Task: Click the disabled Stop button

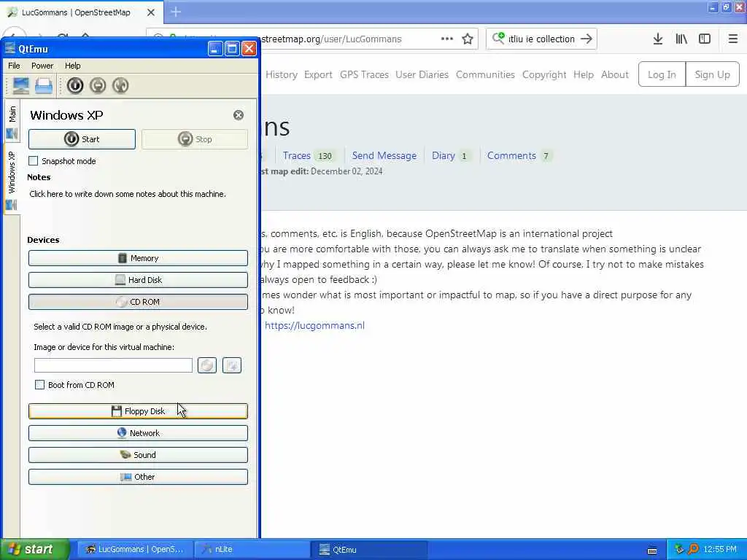Action: (194, 139)
